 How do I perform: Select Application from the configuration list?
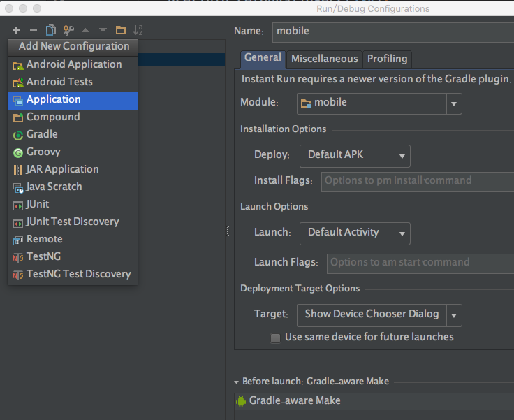53,99
